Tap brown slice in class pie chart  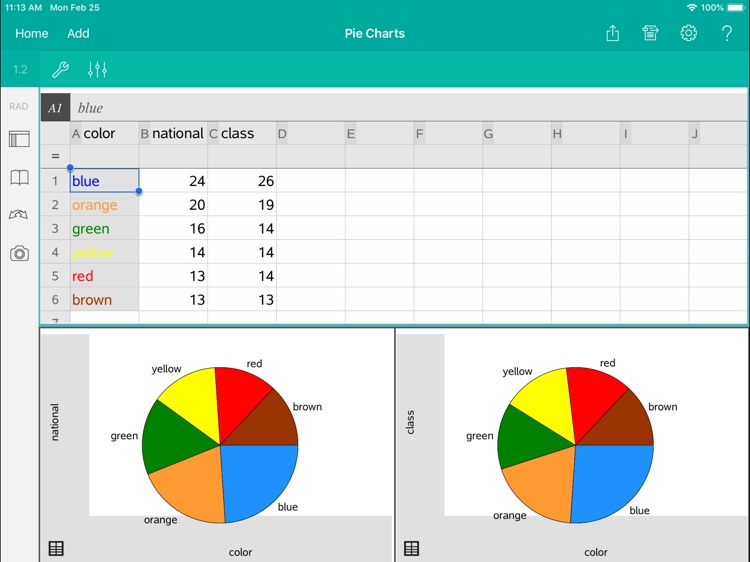click(x=624, y=426)
